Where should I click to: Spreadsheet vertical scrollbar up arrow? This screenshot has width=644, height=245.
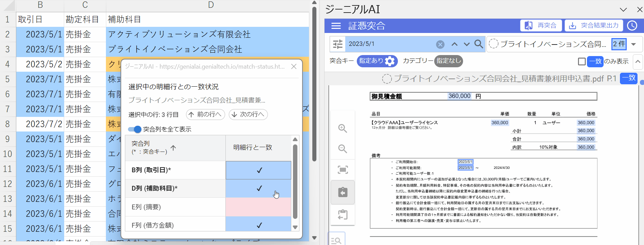point(314,3)
